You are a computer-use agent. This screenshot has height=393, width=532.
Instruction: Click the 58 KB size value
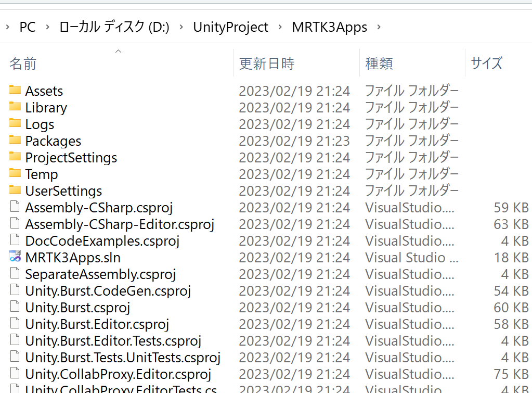tap(511, 324)
